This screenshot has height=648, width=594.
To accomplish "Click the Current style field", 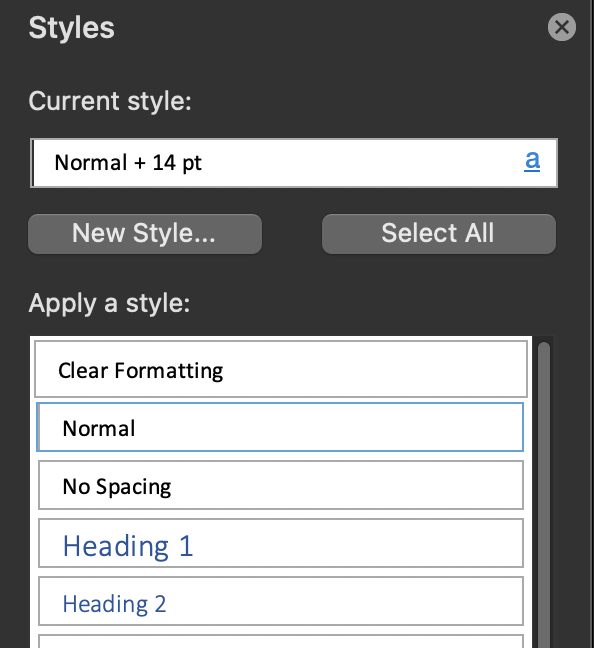I will click(294, 163).
